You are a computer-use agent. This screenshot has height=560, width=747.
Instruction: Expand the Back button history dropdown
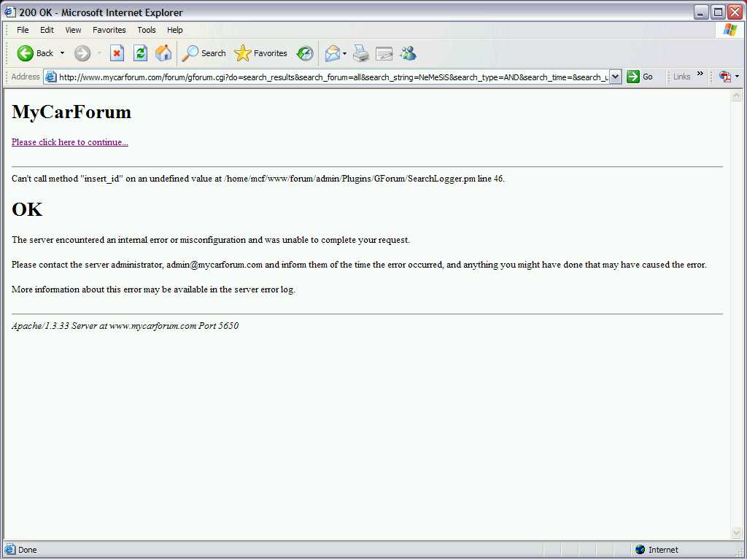click(62, 53)
